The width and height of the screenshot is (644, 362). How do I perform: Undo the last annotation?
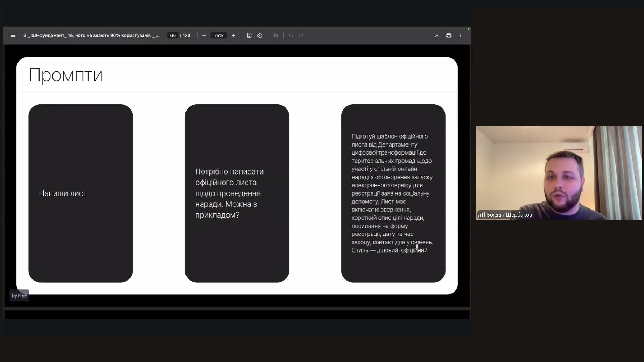[x=291, y=35]
